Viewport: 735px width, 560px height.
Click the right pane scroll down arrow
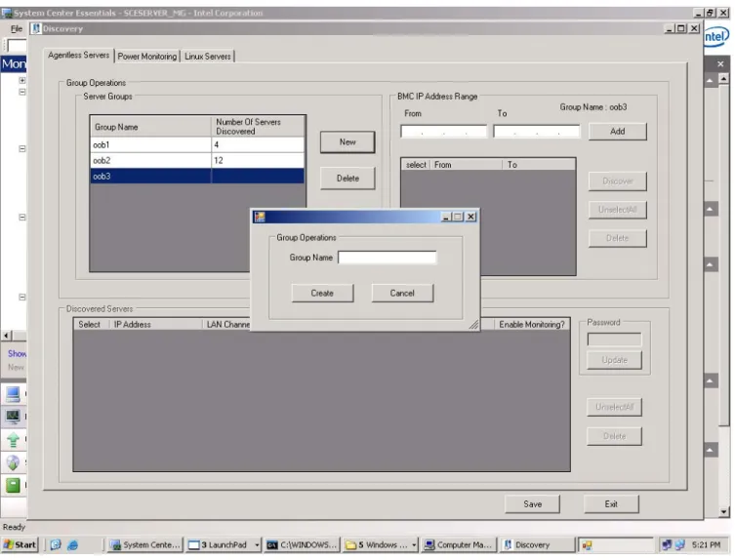[723, 511]
